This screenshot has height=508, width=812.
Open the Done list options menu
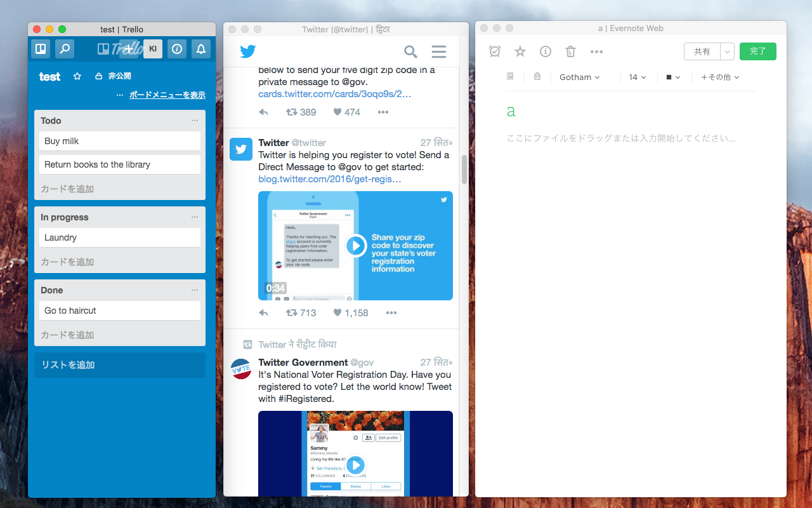(195, 290)
